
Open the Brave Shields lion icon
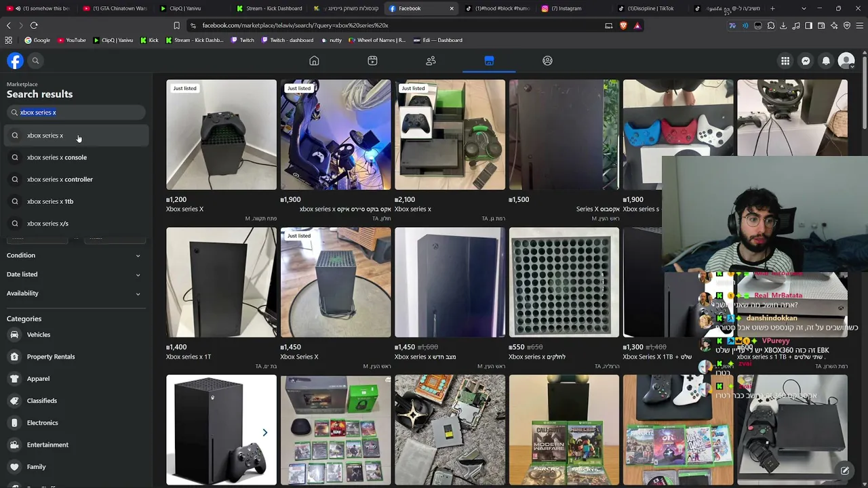pyautogui.click(x=623, y=26)
